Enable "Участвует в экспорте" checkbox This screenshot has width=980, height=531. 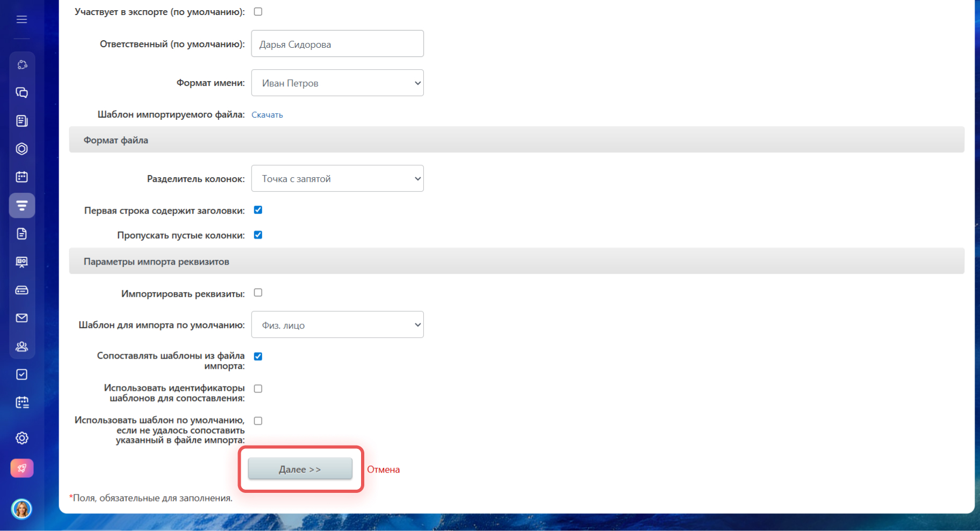coord(258,12)
